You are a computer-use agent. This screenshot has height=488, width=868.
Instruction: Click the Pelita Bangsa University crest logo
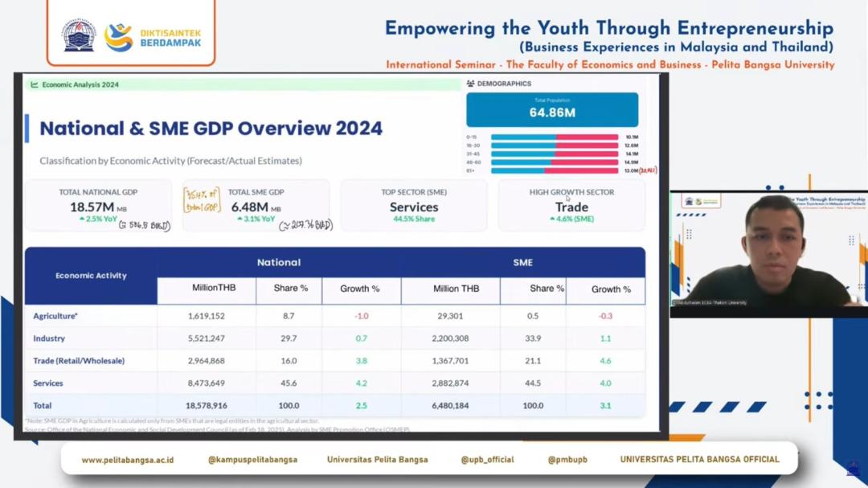[x=79, y=36]
